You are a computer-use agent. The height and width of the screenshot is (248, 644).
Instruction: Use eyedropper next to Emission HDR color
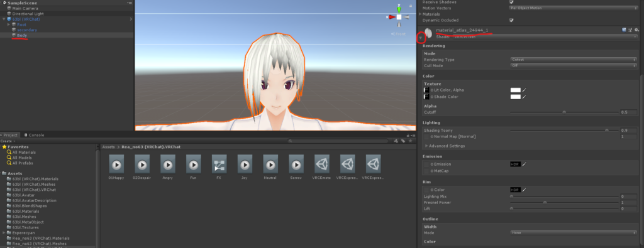tap(525, 164)
